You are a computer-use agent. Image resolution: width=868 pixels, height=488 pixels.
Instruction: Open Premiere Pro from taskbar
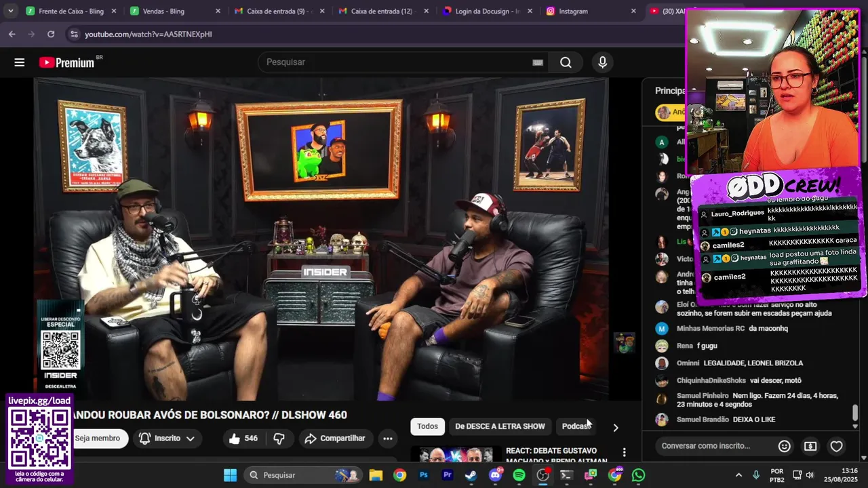(448, 475)
